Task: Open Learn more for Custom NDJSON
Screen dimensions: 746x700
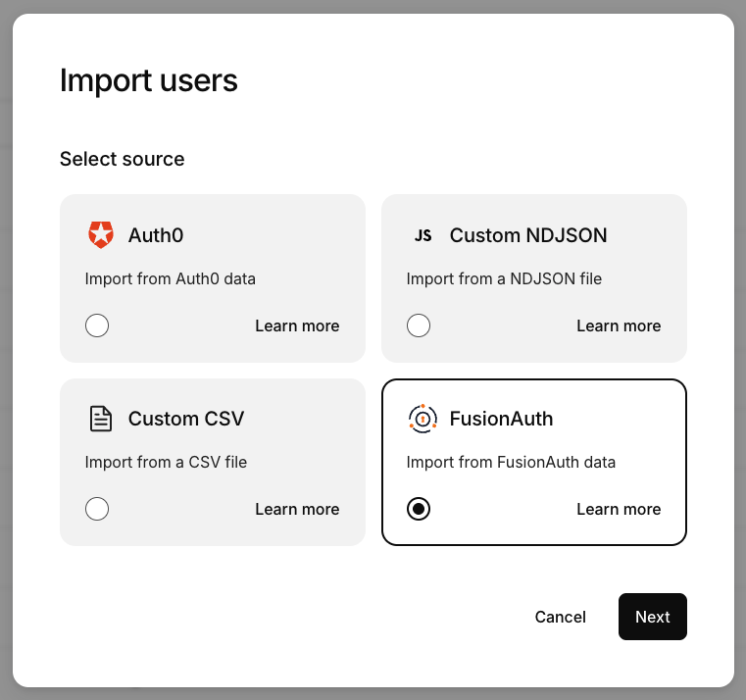Action: (x=619, y=325)
